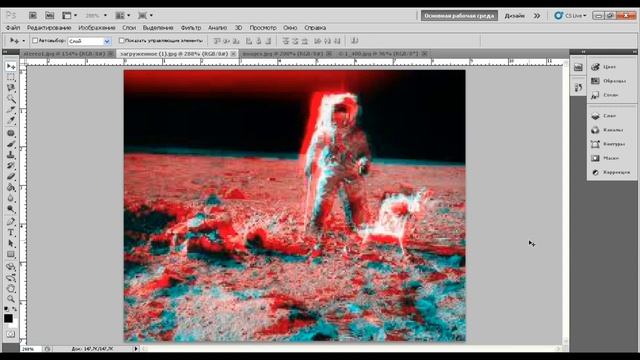Select the Eyedropper tool
The width and height of the screenshot is (640, 360).
point(11,120)
